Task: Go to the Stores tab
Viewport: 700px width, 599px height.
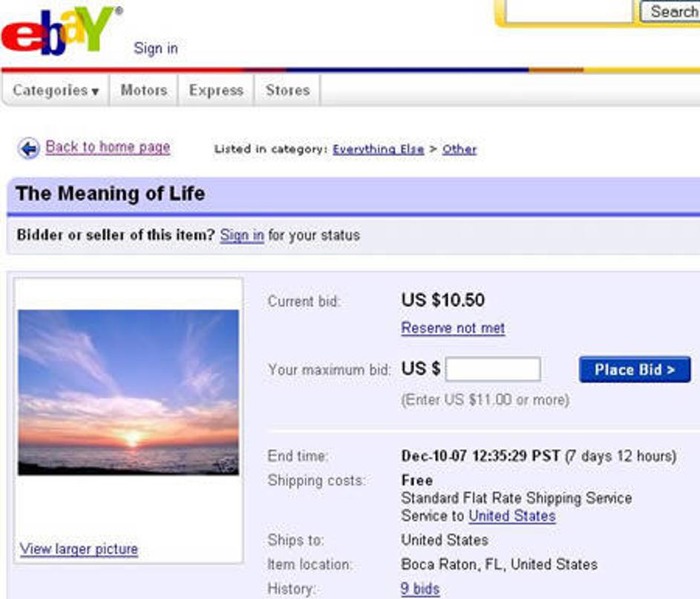Action: [287, 91]
